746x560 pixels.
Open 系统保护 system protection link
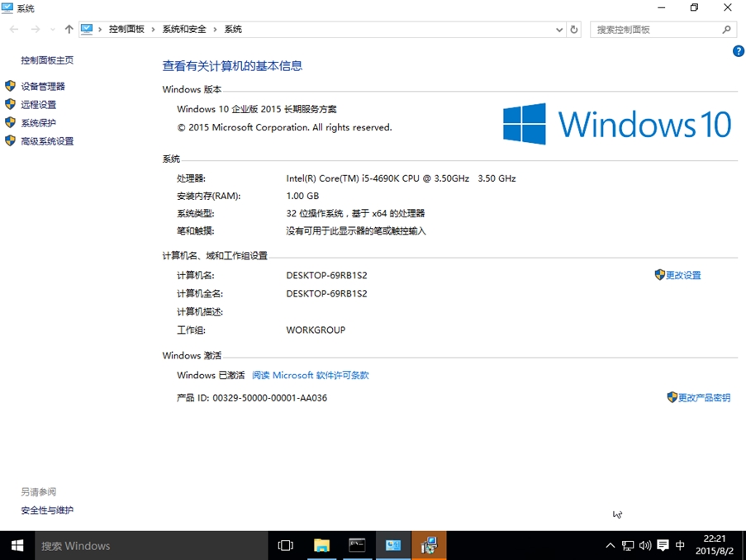[x=39, y=123]
